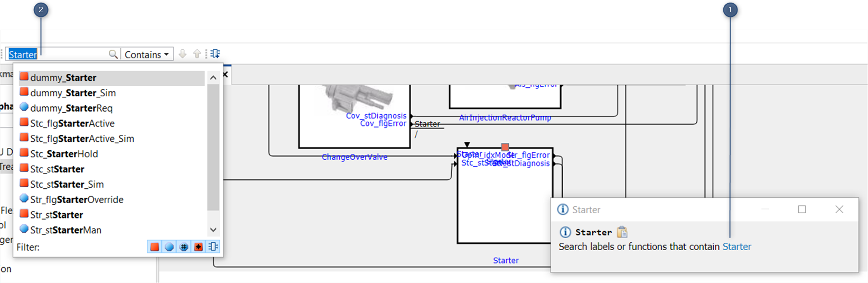The width and height of the screenshot is (868, 283).
Task: Click the magnifier search icon in search field
Action: tap(113, 54)
